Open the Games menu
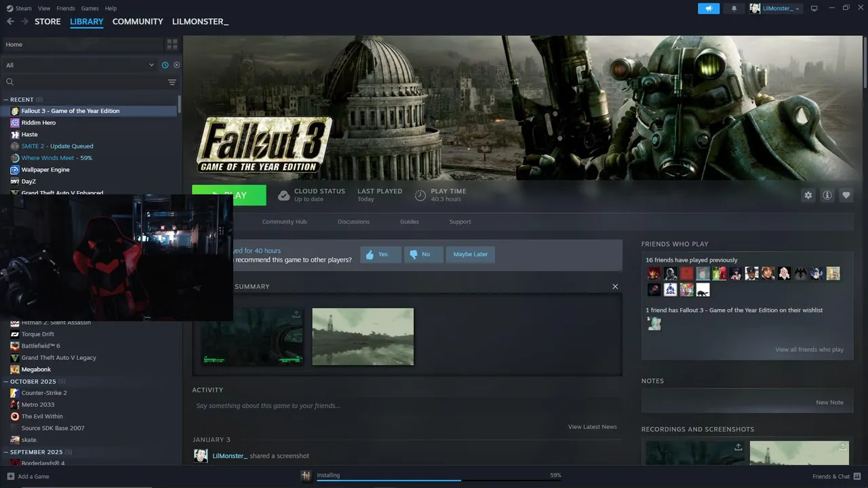Screen dimensions: 868x488 (90, 8)
